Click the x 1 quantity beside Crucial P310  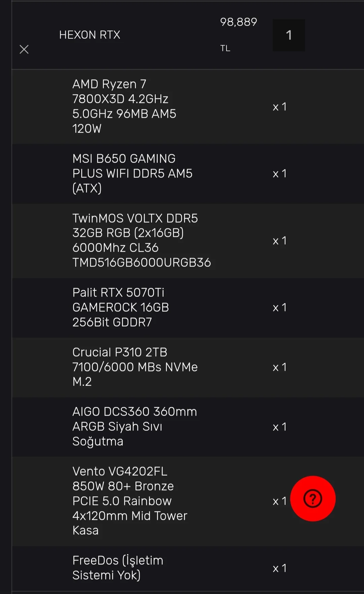279,367
